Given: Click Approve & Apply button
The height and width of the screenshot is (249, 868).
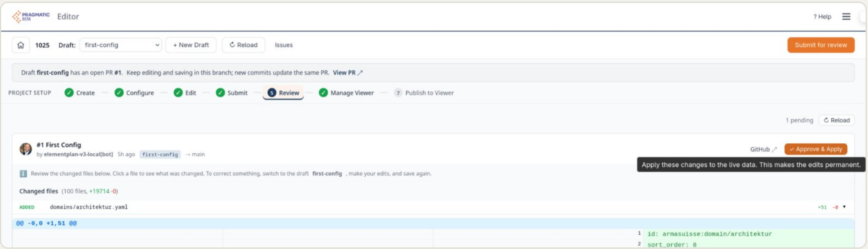Looking at the screenshot, I should coord(816,149).
